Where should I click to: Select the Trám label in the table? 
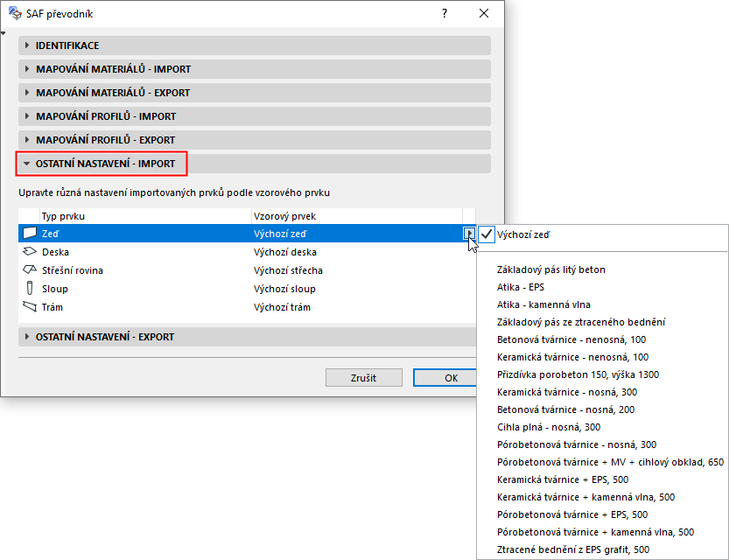pyautogui.click(x=53, y=307)
